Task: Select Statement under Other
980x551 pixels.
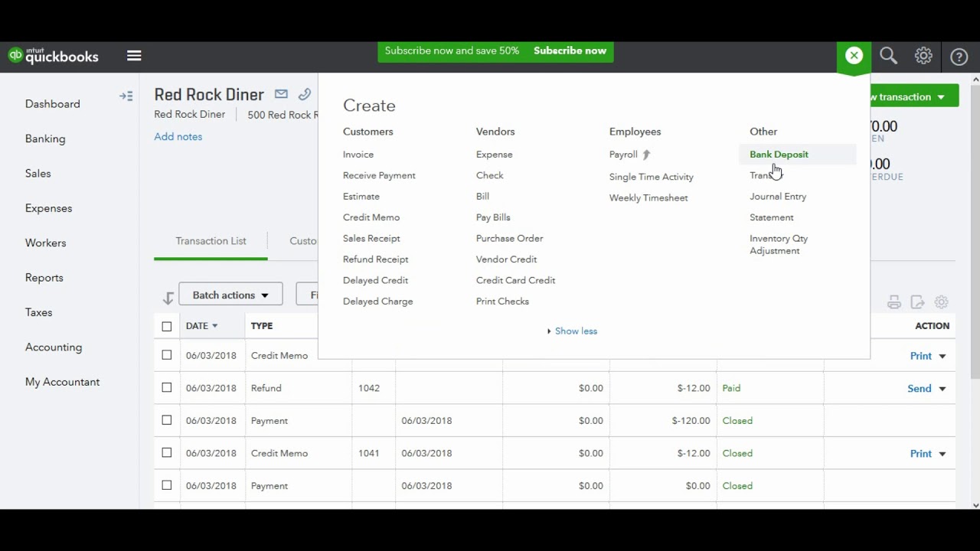Action: [771, 217]
